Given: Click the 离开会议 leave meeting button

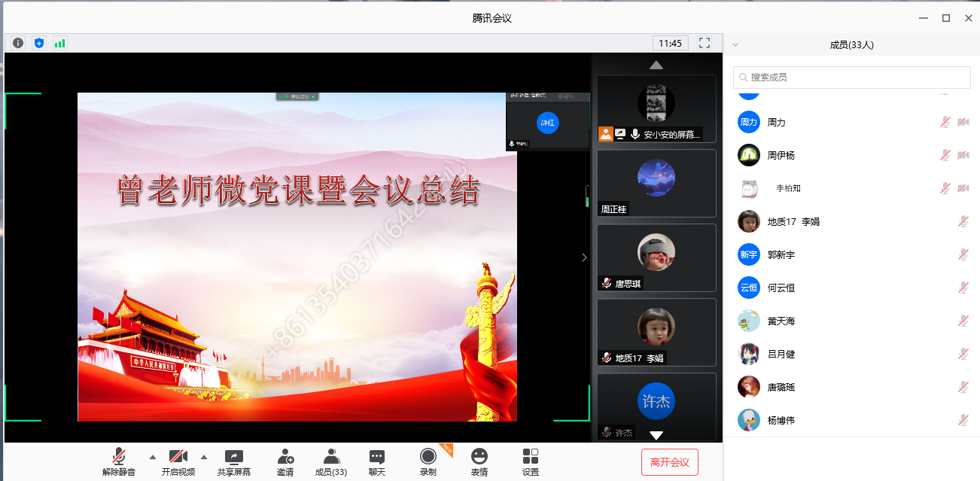Looking at the screenshot, I should [x=669, y=462].
